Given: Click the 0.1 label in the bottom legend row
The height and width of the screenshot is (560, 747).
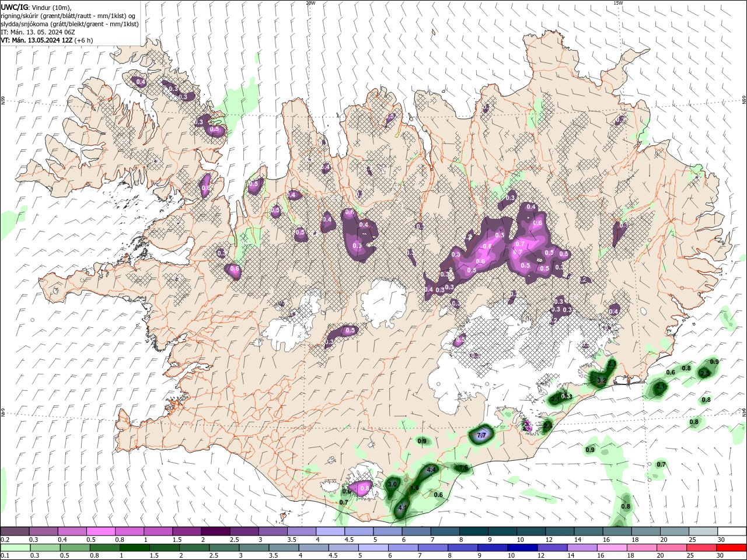Looking at the screenshot, I should tap(5, 555).
